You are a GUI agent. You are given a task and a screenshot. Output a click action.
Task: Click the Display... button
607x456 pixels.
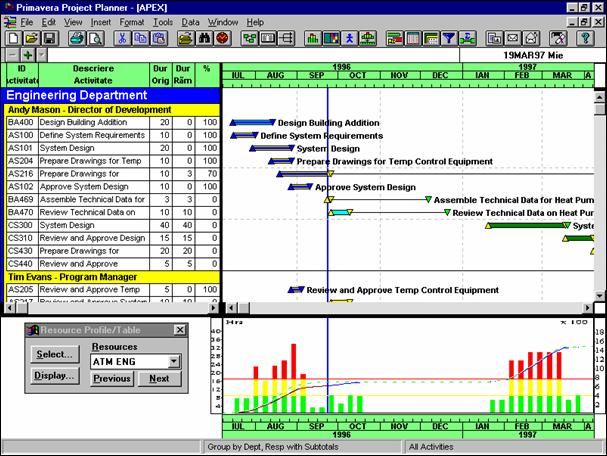pyautogui.click(x=54, y=376)
